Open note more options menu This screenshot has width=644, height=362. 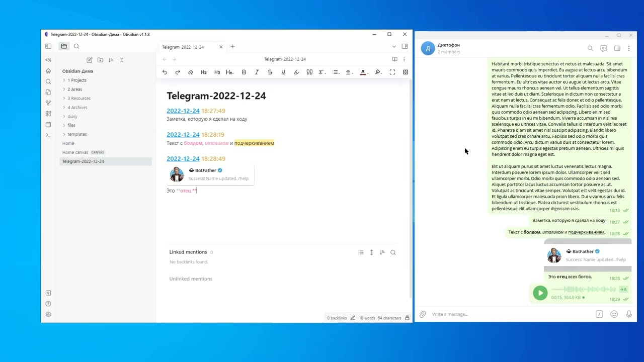404,59
